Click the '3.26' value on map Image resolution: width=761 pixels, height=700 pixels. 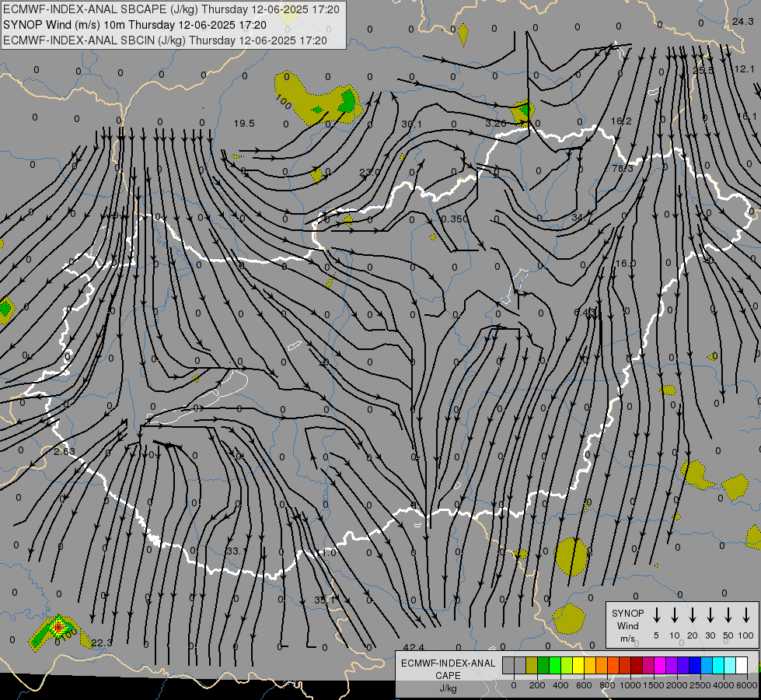coord(496,124)
